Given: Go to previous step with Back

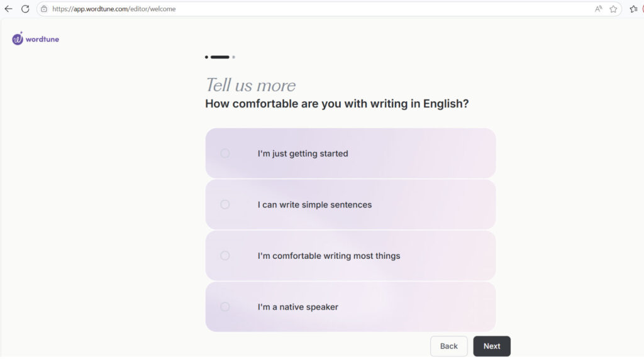Looking at the screenshot, I should pyautogui.click(x=449, y=346).
